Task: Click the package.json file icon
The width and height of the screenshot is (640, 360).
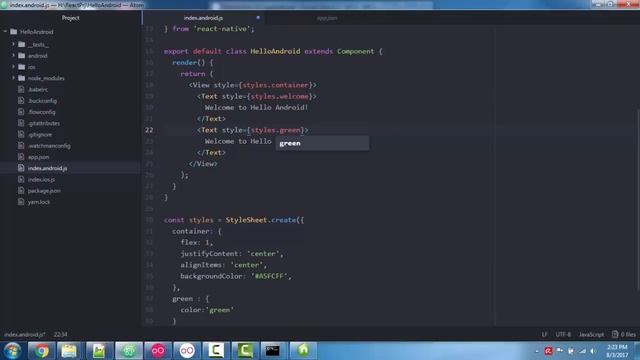Action: [21, 191]
